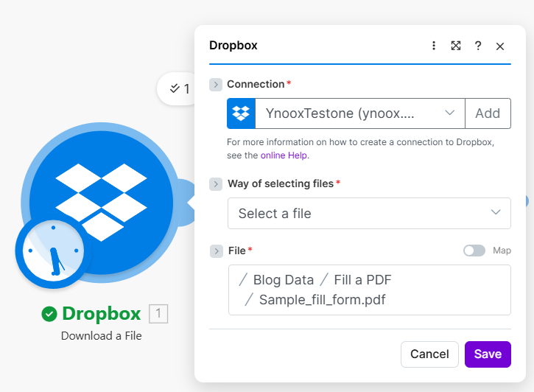Expand the Dropbox panel to fullscreen

coord(456,46)
